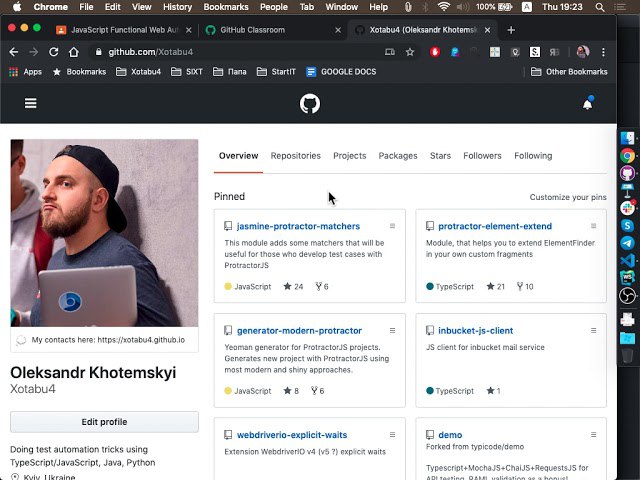Open webdriverio-explicit-waits repository

click(292, 435)
